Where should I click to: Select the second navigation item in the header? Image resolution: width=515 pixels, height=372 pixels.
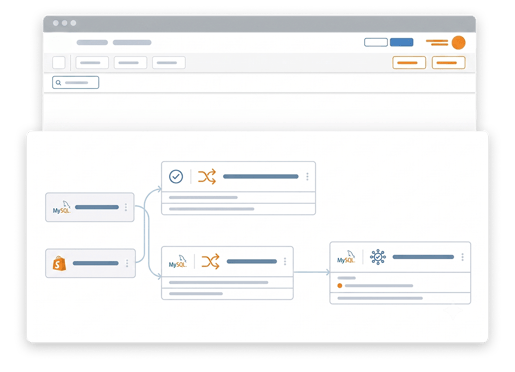(x=132, y=42)
